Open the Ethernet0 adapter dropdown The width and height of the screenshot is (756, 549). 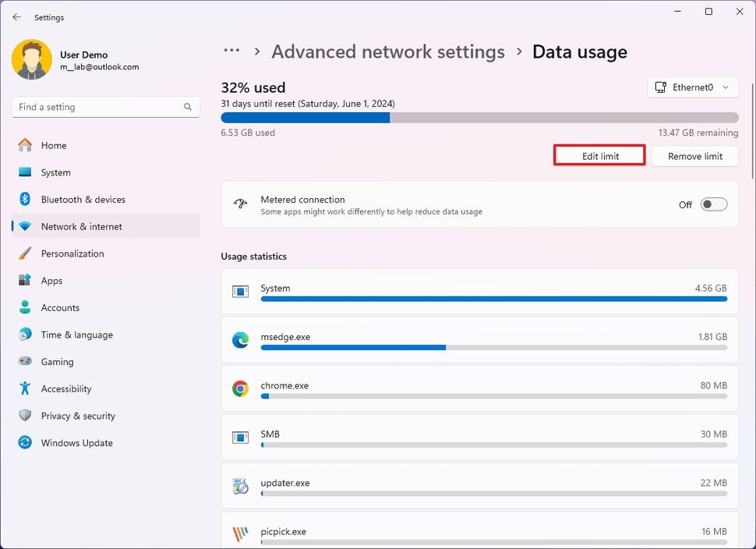(x=692, y=87)
